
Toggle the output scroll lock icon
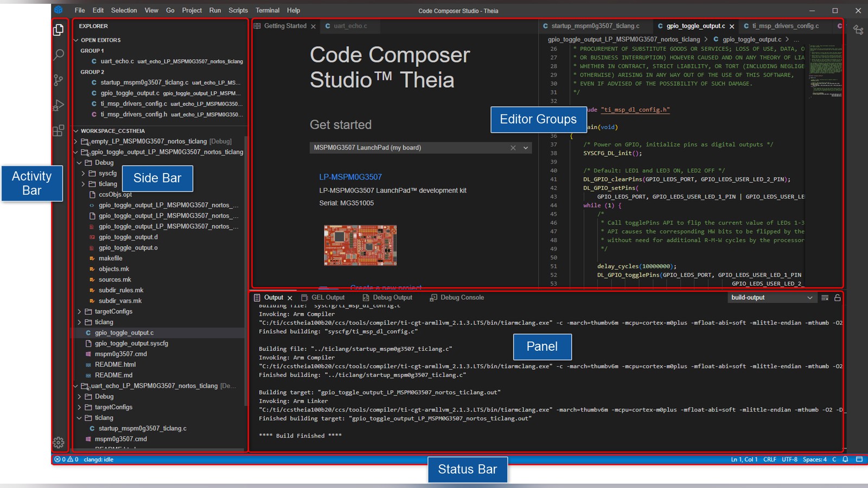point(838,298)
